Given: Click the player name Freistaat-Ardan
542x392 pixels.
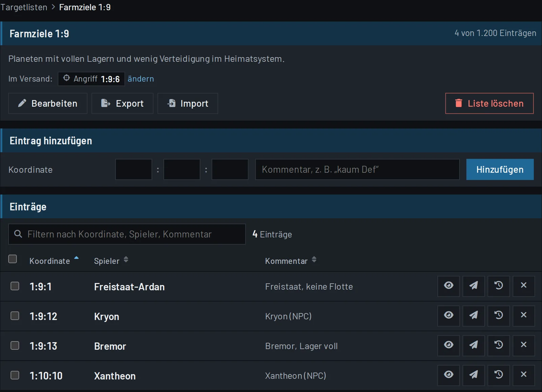Looking at the screenshot, I should pyautogui.click(x=129, y=287).
